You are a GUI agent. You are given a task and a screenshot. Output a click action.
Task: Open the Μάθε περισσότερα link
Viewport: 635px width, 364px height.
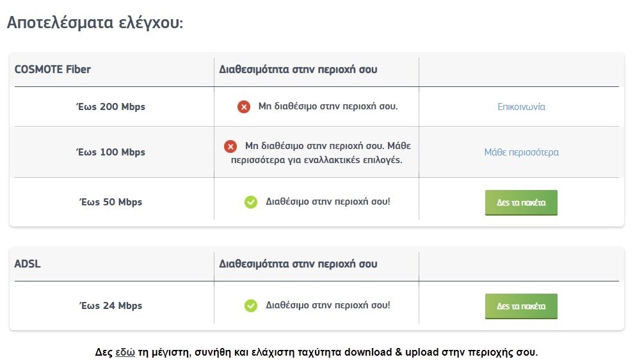point(521,152)
